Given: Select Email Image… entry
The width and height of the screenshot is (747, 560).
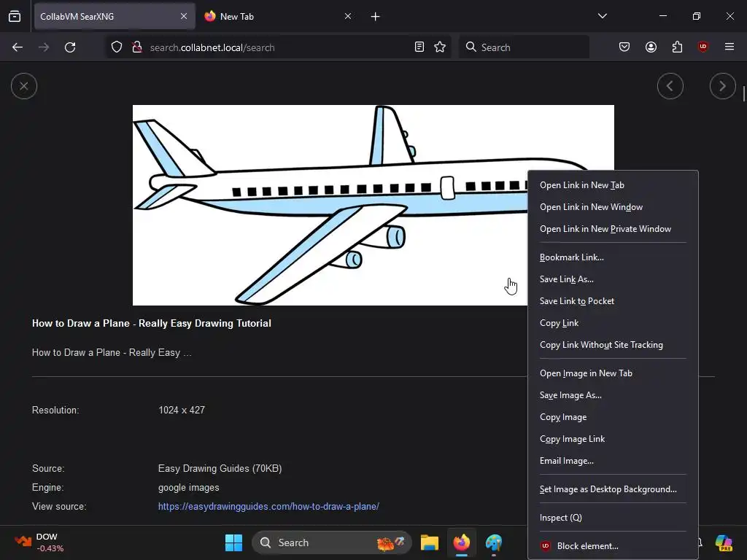Looking at the screenshot, I should pos(613,461).
